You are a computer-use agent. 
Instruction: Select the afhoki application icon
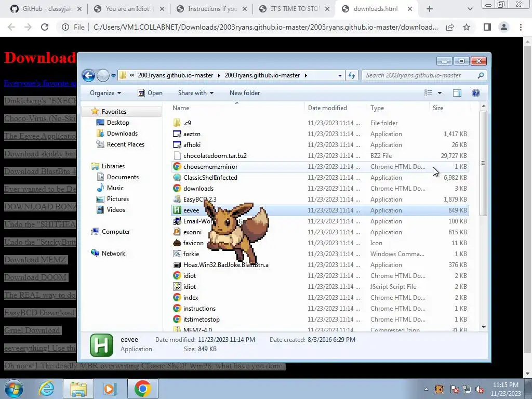177,144
